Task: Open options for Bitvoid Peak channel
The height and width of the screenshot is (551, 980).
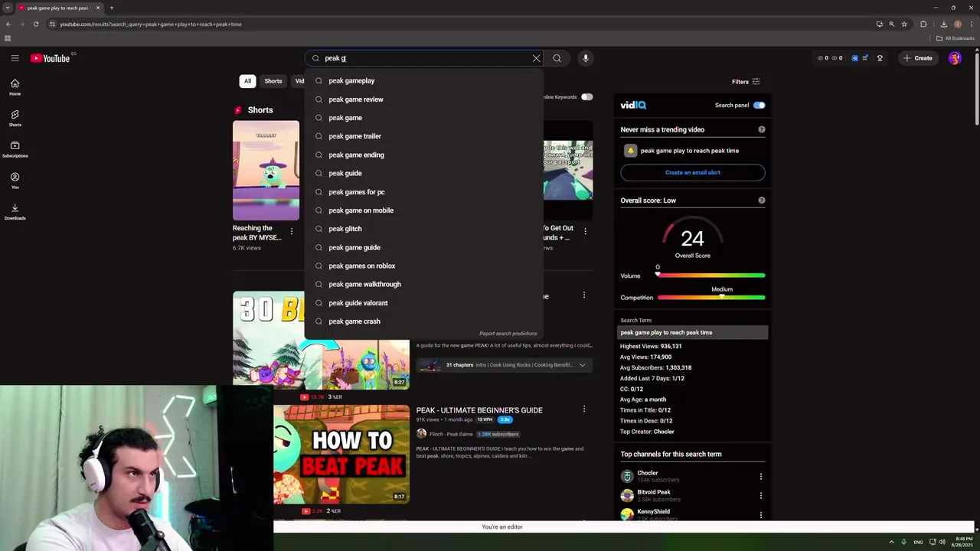Action: pyautogui.click(x=760, y=496)
